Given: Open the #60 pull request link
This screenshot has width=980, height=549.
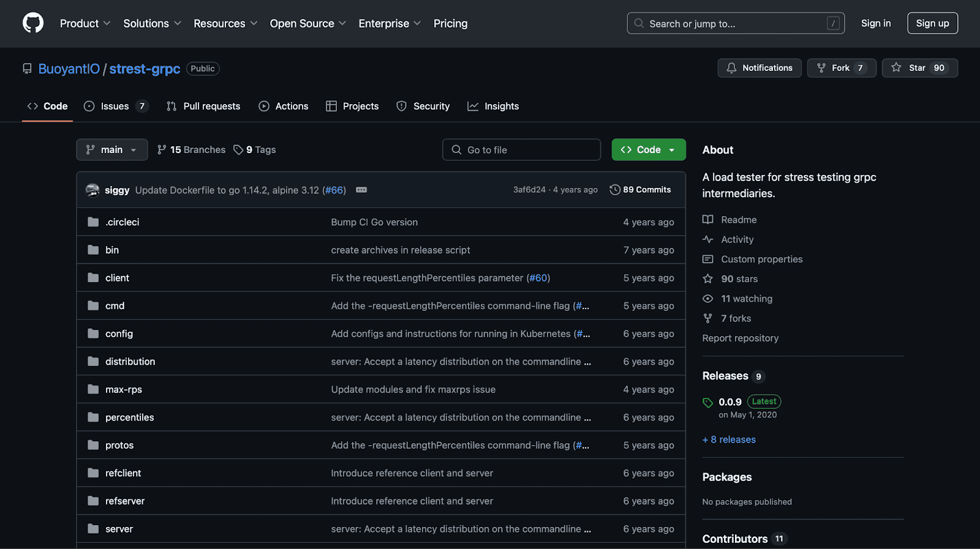Looking at the screenshot, I should pos(538,278).
